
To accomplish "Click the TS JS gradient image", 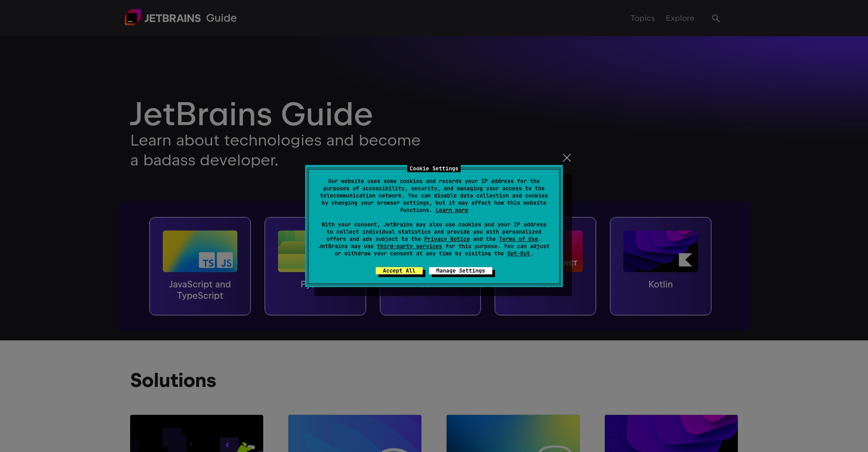I will (200, 251).
